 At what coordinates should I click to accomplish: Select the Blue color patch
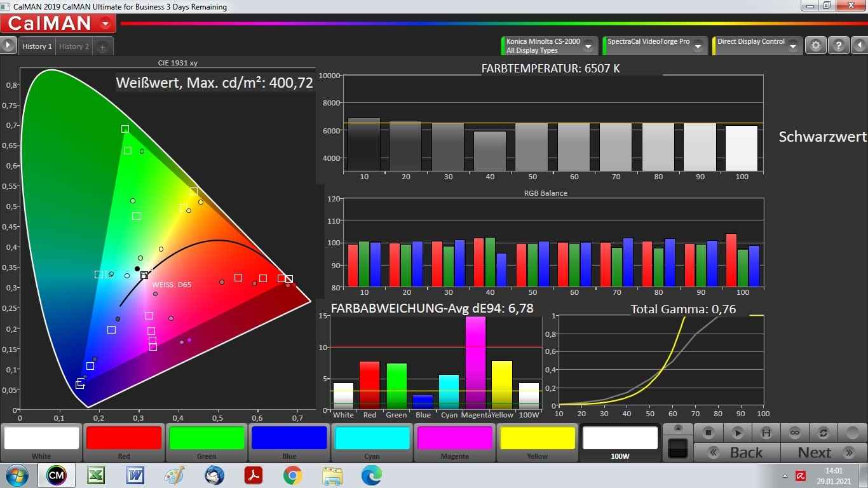(289, 442)
